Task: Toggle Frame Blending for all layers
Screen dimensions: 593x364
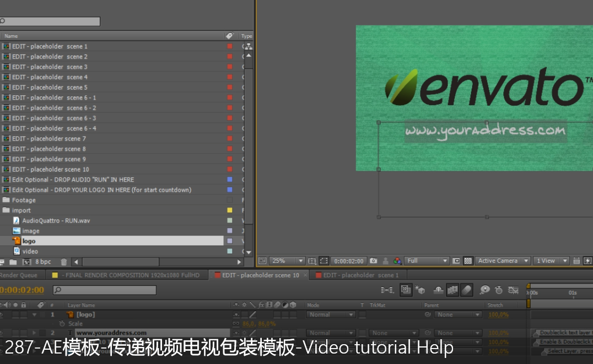Action: (x=452, y=290)
